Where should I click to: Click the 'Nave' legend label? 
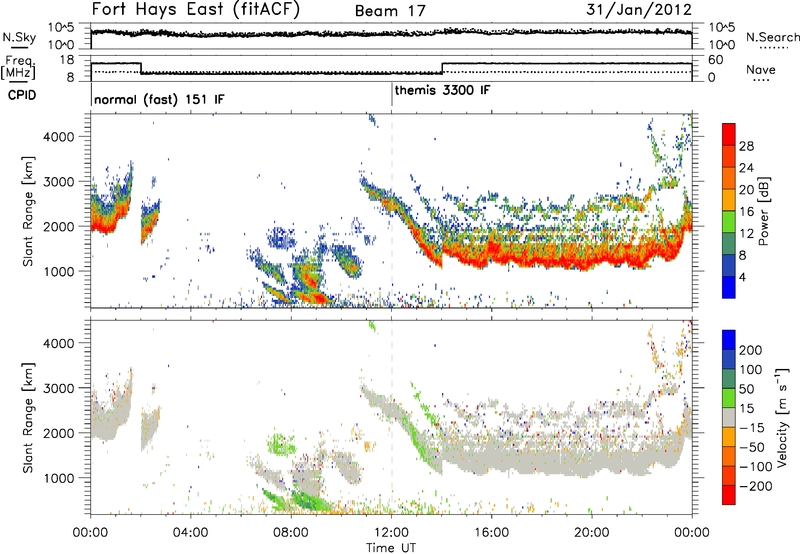coord(761,69)
